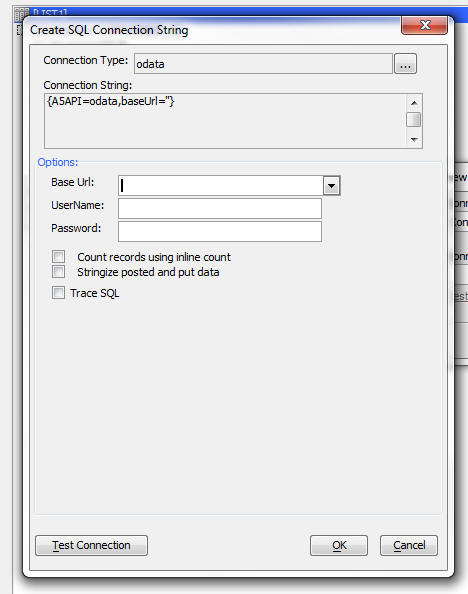The width and height of the screenshot is (468, 594).
Task: Click the connection string scrollbar thumb
Action: 413,120
